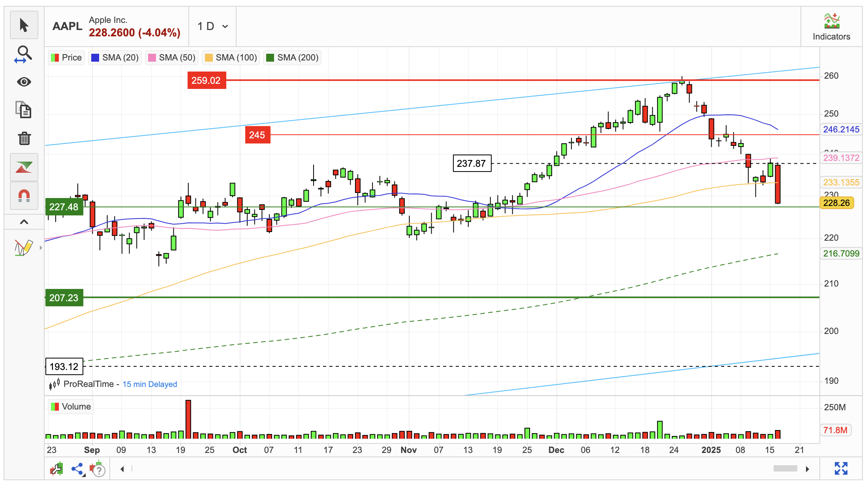Toggle the eye visibility tool

click(24, 82)
